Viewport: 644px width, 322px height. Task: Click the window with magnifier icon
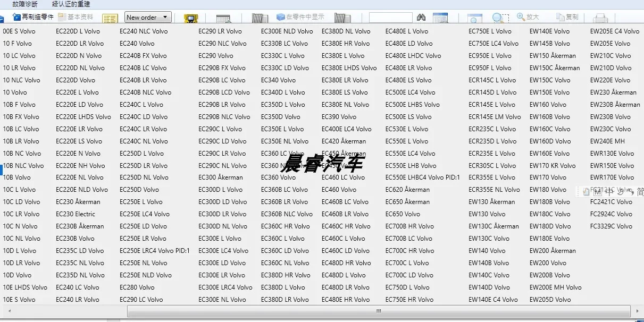[474, 19]
